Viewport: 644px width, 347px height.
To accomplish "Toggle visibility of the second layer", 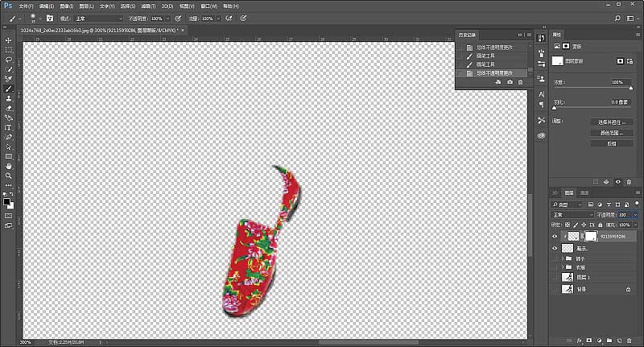I will coord(555,249).
